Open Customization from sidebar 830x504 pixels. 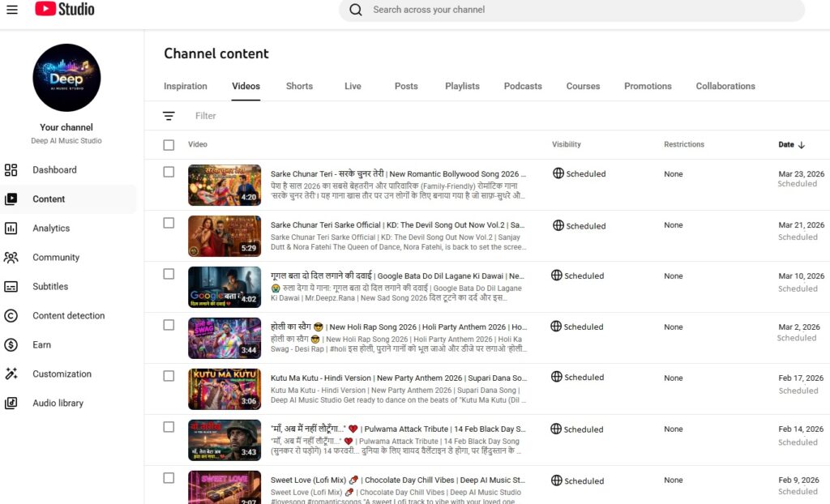coord(62,374)
